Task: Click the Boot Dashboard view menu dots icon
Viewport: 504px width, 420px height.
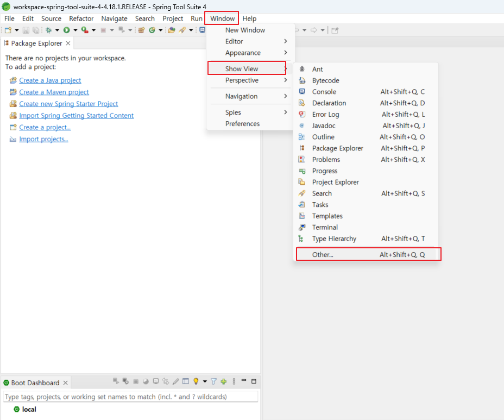Action: 234,381
